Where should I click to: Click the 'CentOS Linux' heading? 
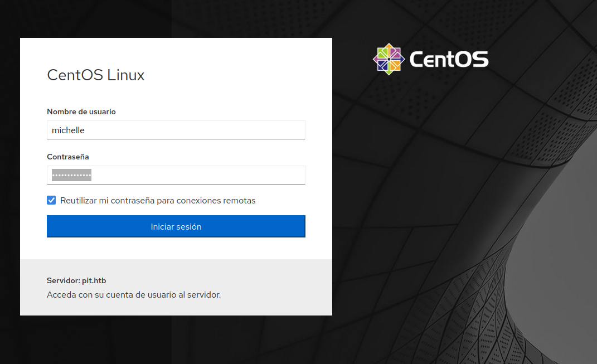click(95, 75)
